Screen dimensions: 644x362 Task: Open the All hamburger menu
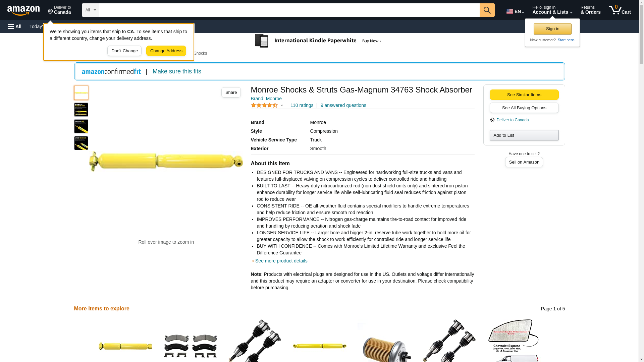[15, 26]
